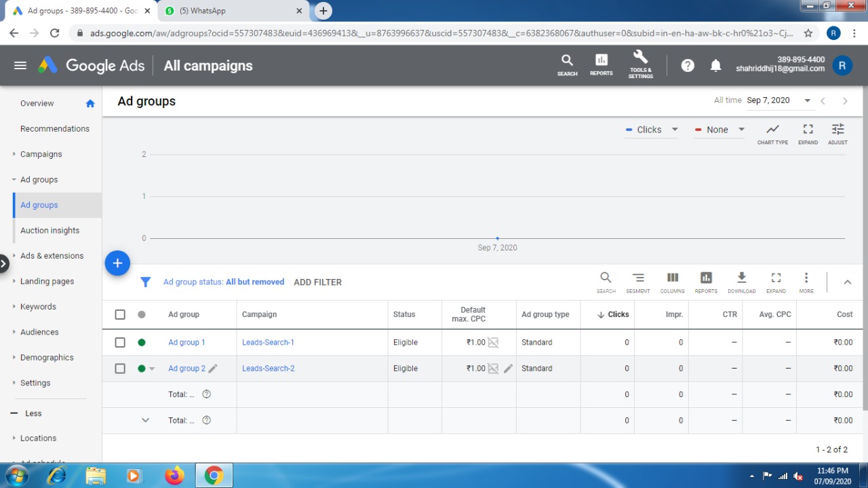The height and width of the screenshot is (488, 868).
Task: Open Landing pages section
Action: (47, 282)
